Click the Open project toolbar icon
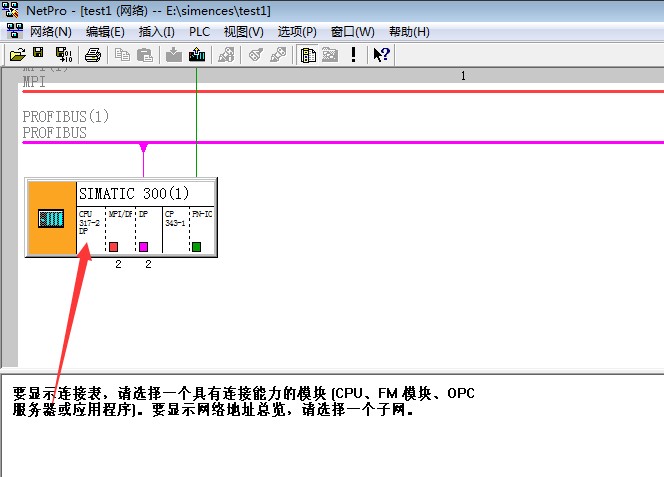Screen dimensions: 664x477 [17, 55]
